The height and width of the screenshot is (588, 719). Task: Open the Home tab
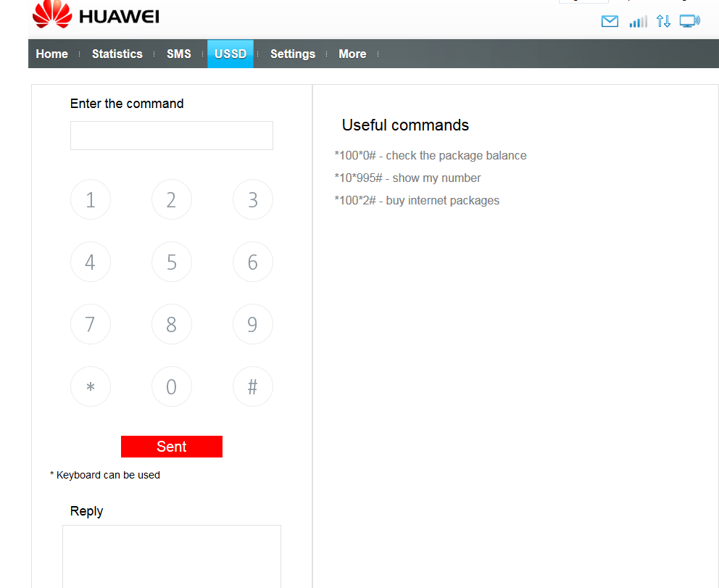click(51, 54)
